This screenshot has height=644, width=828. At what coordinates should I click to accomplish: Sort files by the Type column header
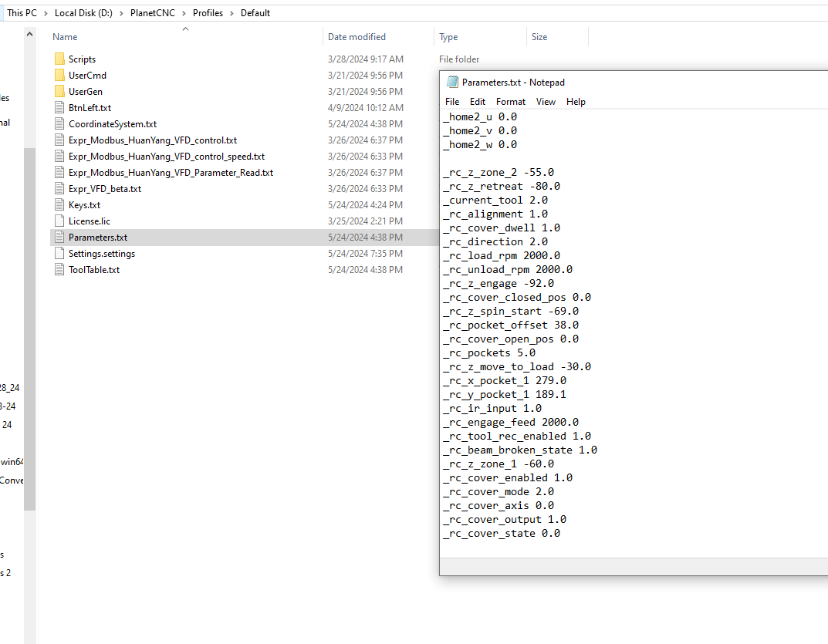pyautogui.click(x=448, y=37)
